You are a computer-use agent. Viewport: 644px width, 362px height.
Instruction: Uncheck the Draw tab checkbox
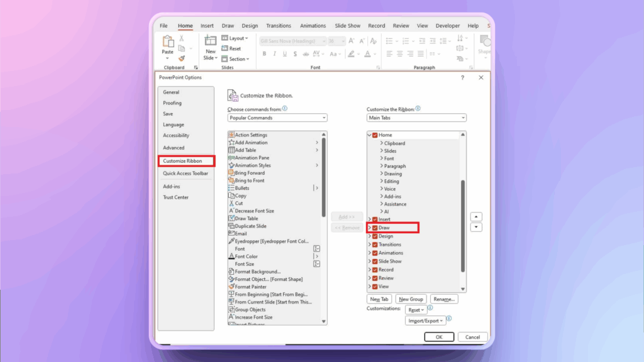(375, 228)
